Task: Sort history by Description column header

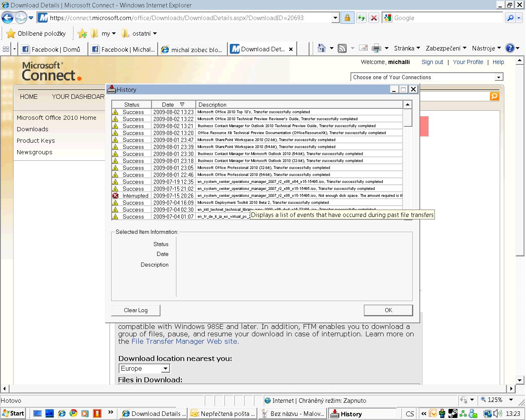Action: pos(299,105)
